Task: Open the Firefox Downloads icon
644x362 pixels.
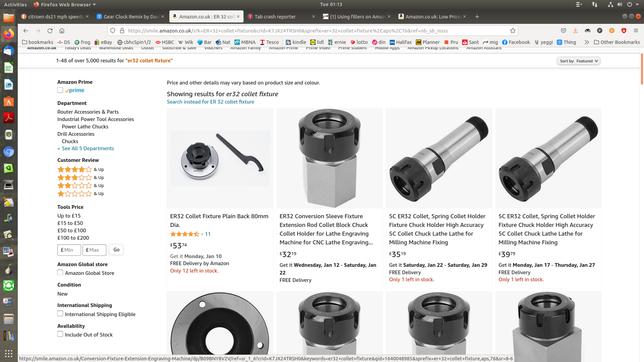Action: pyautogui.click(x=575, y=31)
